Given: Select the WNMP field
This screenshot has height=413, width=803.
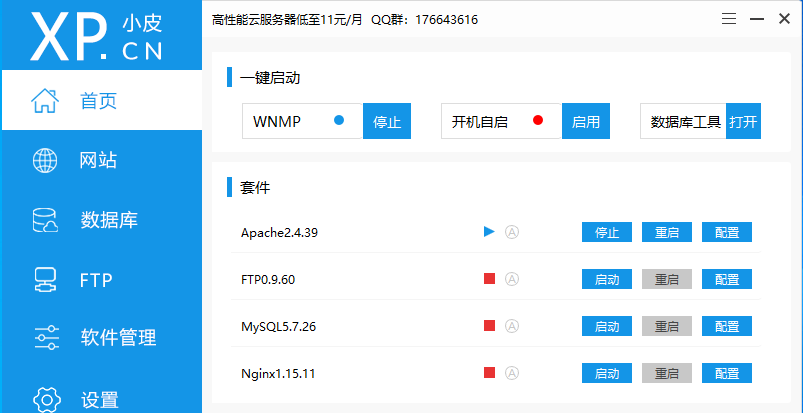Looking at the screenshot, I should coord(303,121).
